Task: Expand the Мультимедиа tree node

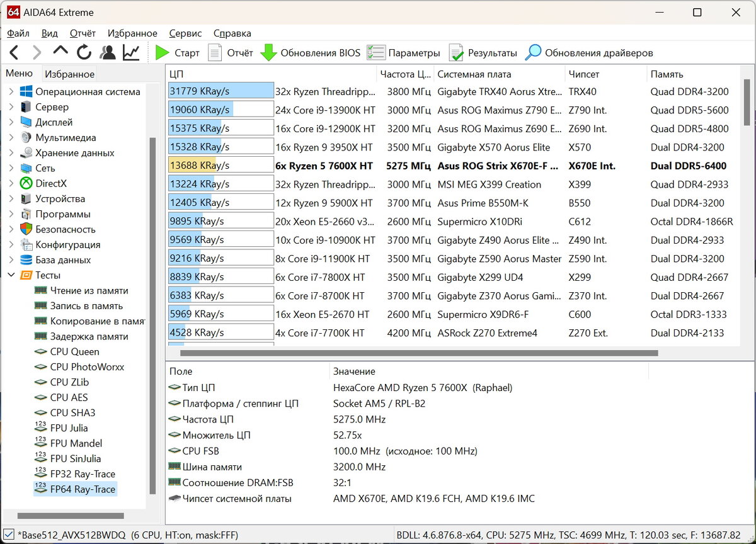Action: pyautogui.click(x=11, y=137)
